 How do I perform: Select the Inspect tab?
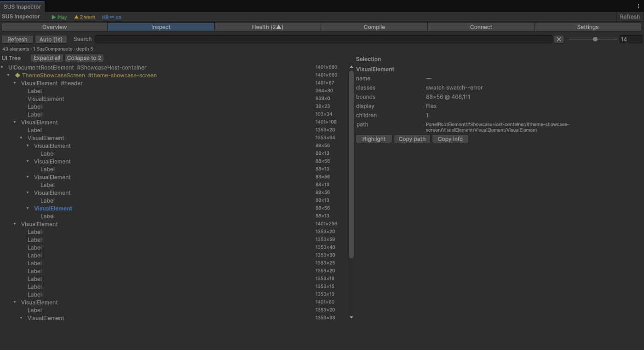coord(161,27)
